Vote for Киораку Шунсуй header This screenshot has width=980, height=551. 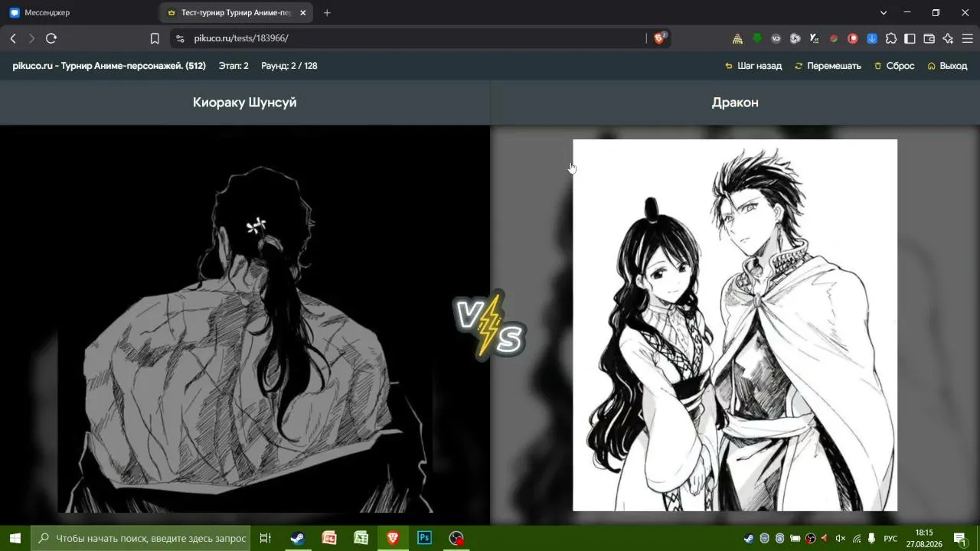point(245,103)
